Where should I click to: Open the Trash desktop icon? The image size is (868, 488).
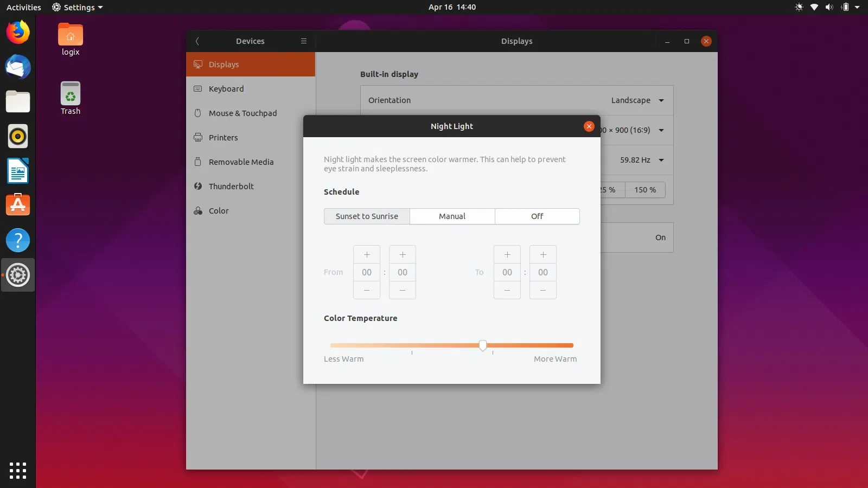(x=71, y=98)
